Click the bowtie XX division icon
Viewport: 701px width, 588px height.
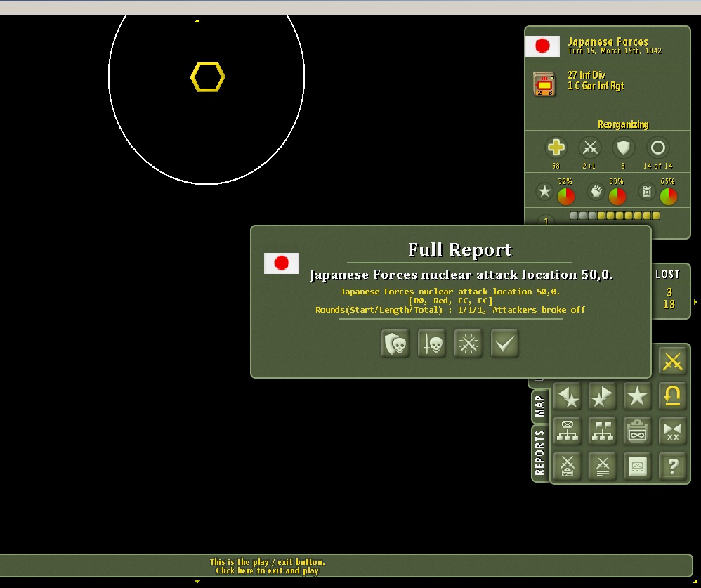pyautogui.click(x=672, y=431)
